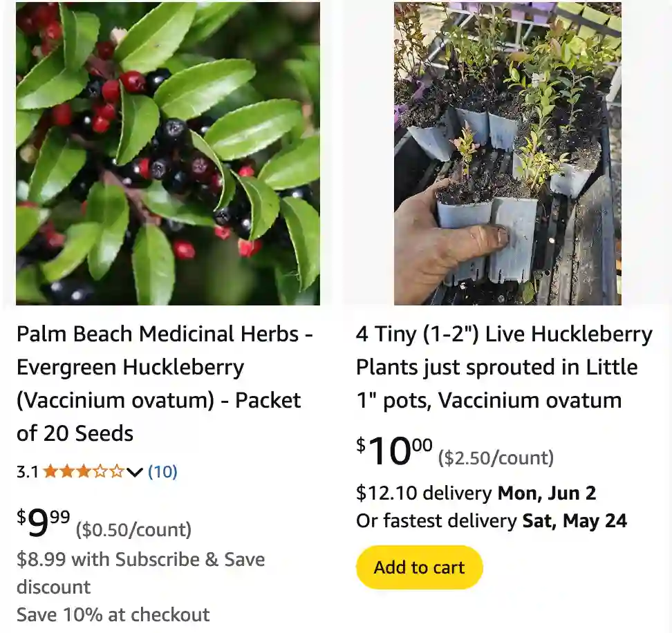
Task: Open the (10) customer reviews link
Action: tap(162, 472)
